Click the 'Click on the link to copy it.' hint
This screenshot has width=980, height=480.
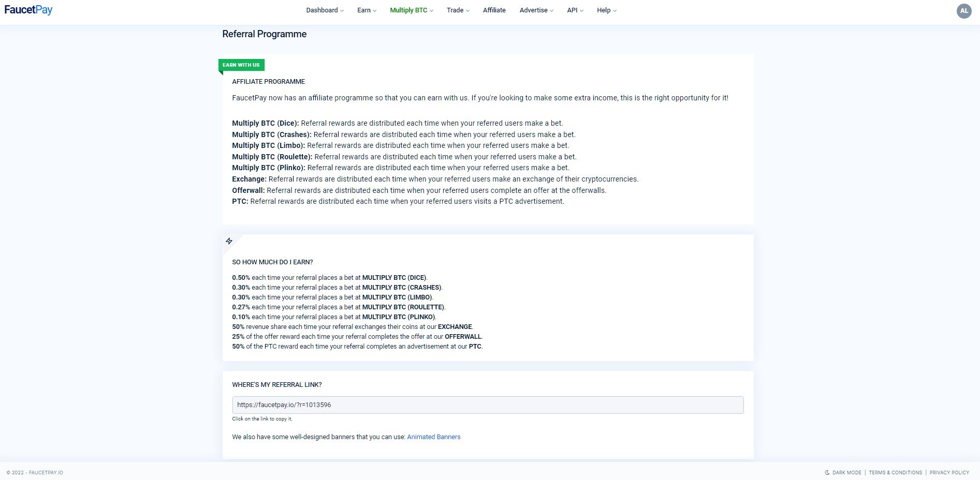pos(262,419)
